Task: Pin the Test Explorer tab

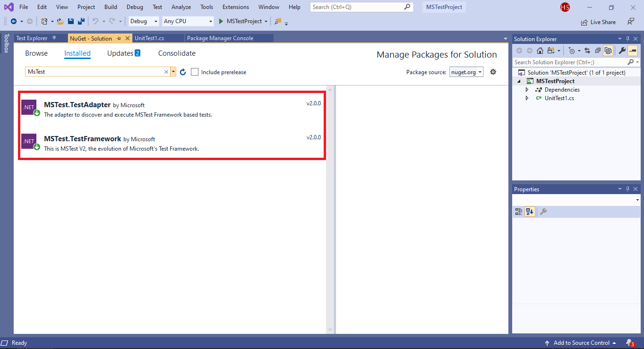Action: click(54, 38)
